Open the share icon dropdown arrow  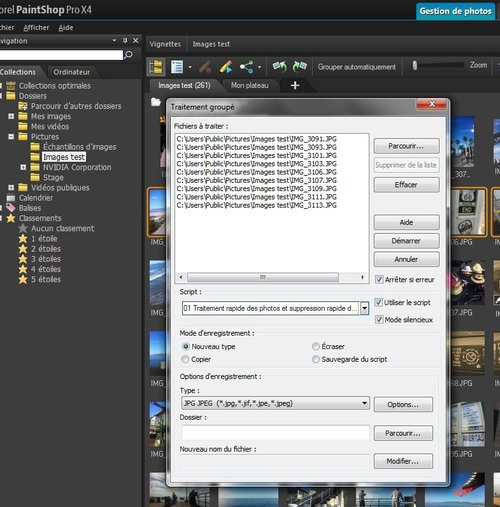pyautogui.click(x=259, y=67)
